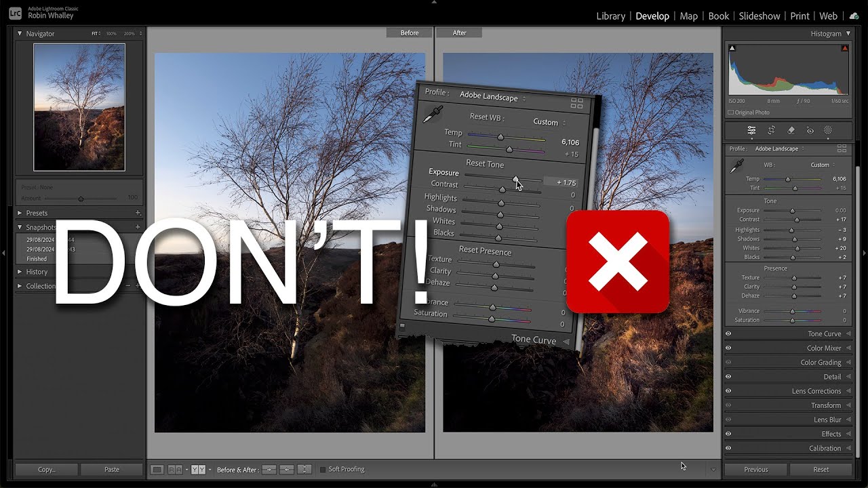Image resolution: width=868 pixels, height=488 pixels.
Task: Toggle Color Mixer panel eye switch
Action: point(728,348)
